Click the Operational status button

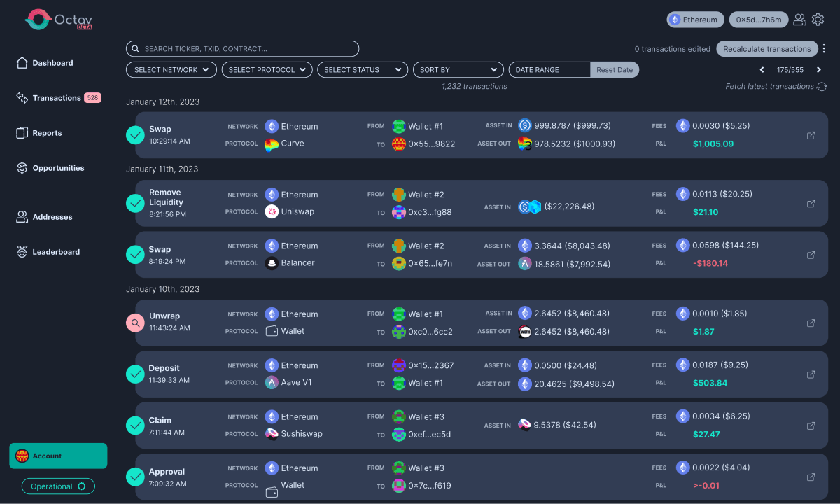point(58,486)
